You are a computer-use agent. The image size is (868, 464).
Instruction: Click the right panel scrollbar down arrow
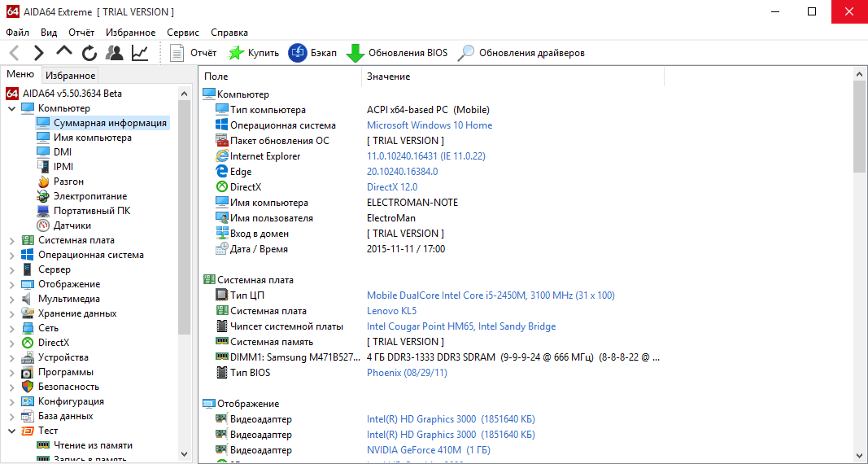point(859,455)
